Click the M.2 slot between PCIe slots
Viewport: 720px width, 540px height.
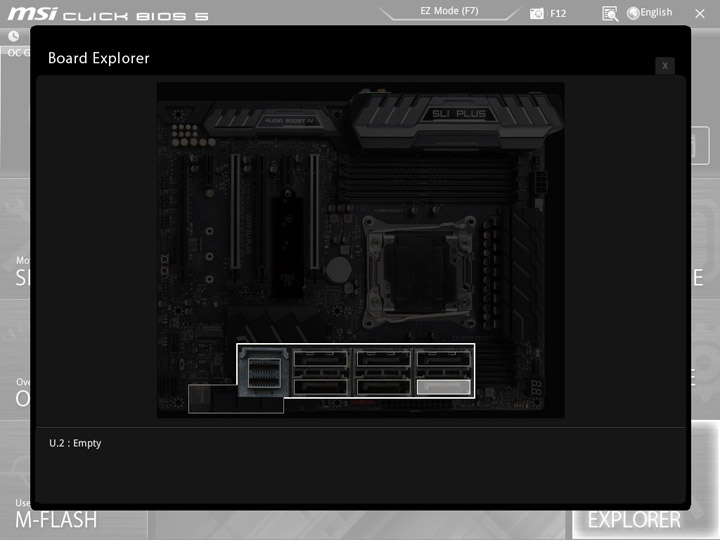pyautogui.click(x=287, y=246)
